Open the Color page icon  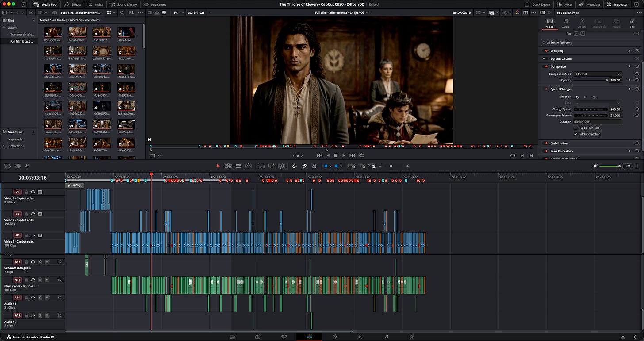click(360, 337)
